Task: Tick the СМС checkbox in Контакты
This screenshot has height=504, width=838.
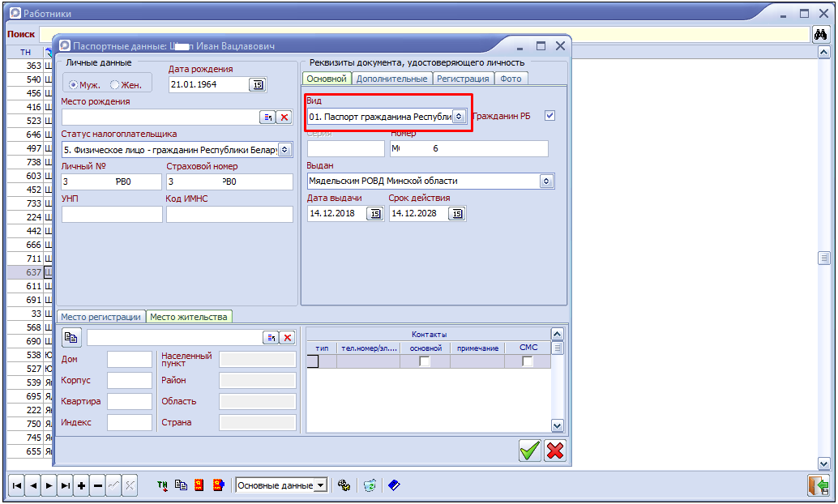Action: pyautogui.click(x=528, y=361)
